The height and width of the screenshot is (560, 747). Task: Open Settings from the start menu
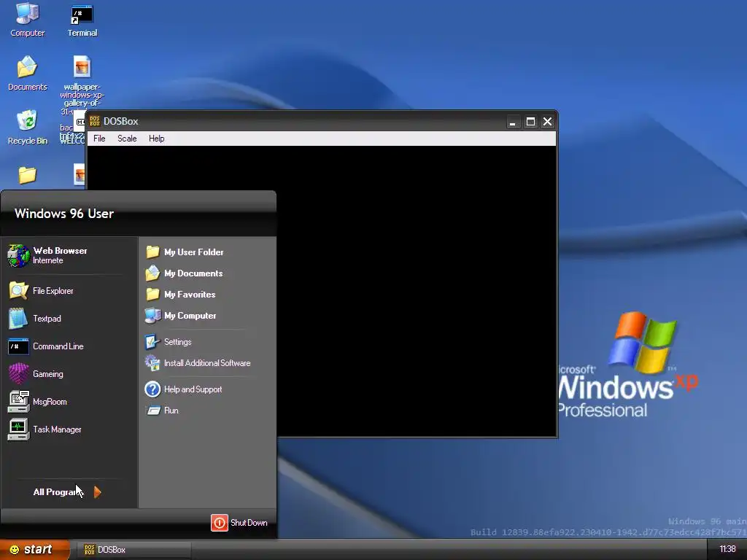pyautogui.click(x=169, y=342)
